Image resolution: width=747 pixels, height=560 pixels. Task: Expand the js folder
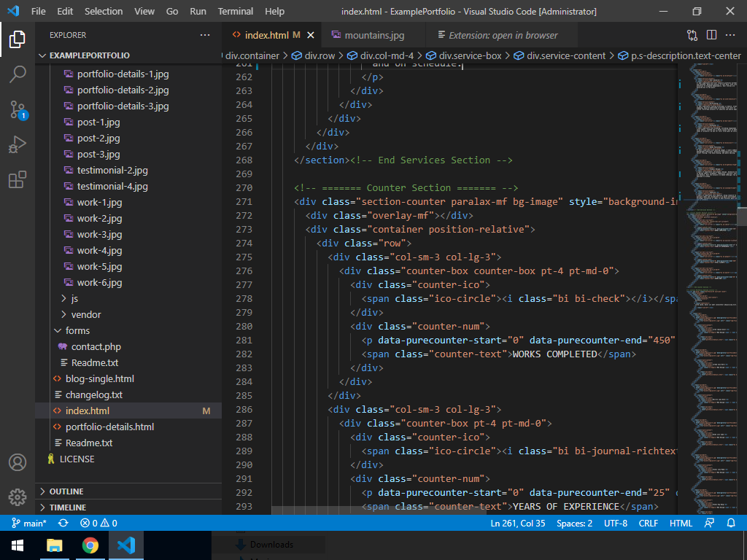(x=74, y=298)
